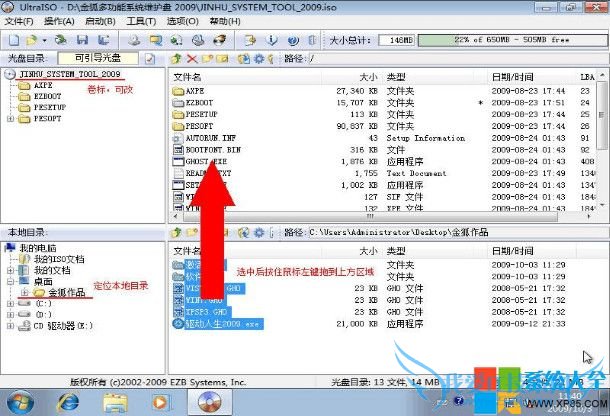Open the 文件(F) menu

point(19,21)
